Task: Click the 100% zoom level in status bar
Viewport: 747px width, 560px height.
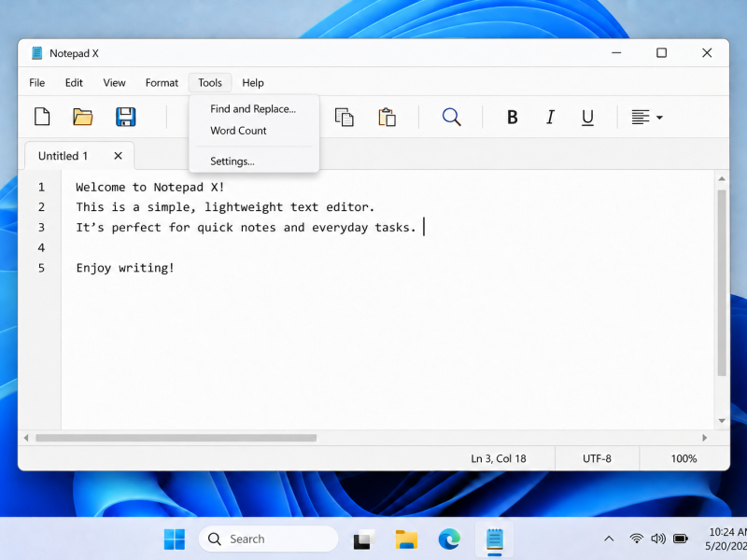Action: pyautogui.click(x=684, y=458)
